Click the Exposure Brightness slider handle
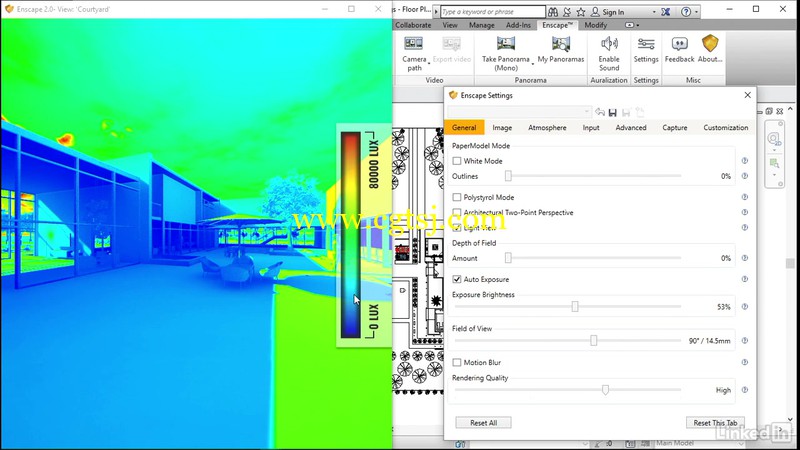 575,307
